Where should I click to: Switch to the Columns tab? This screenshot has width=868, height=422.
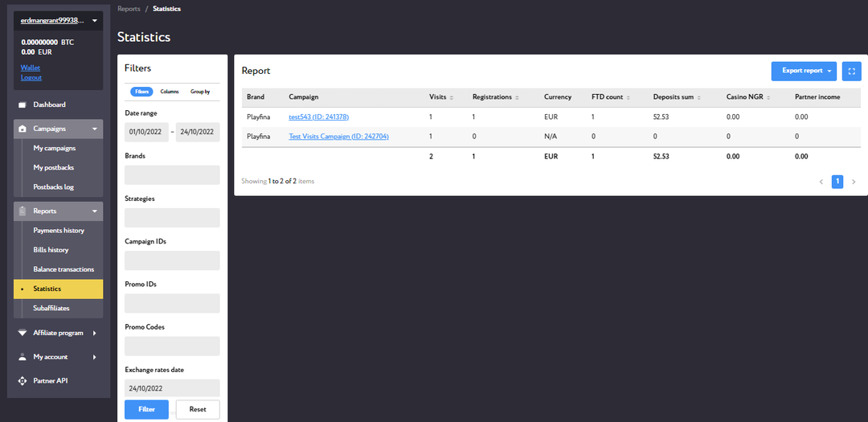pyautogui.click(x=170, y=92)
